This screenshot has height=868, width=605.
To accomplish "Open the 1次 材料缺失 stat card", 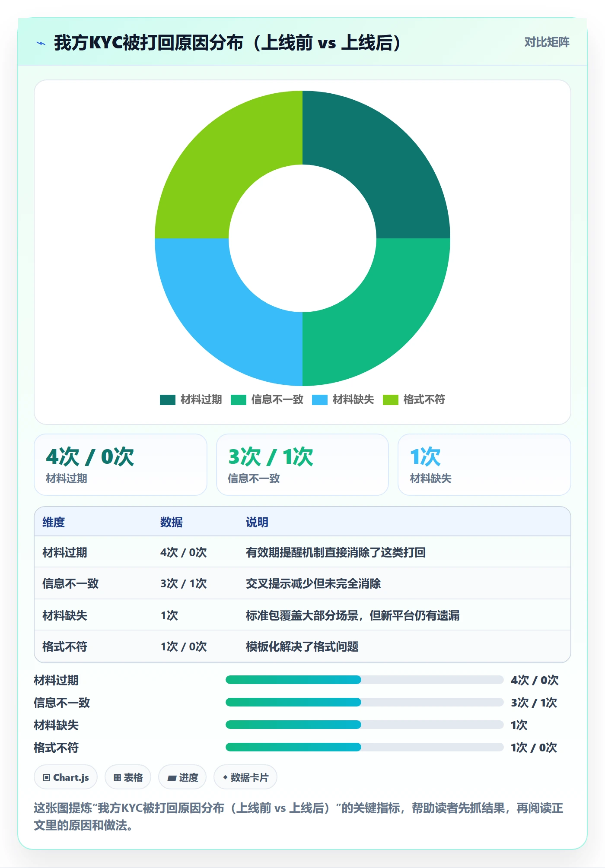I will coord(484,465).
